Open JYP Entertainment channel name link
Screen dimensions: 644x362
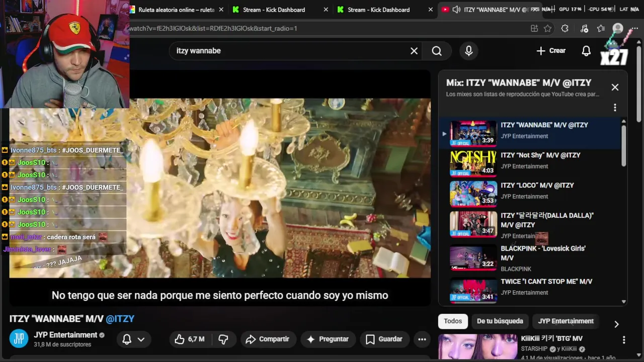coord(65,335)
